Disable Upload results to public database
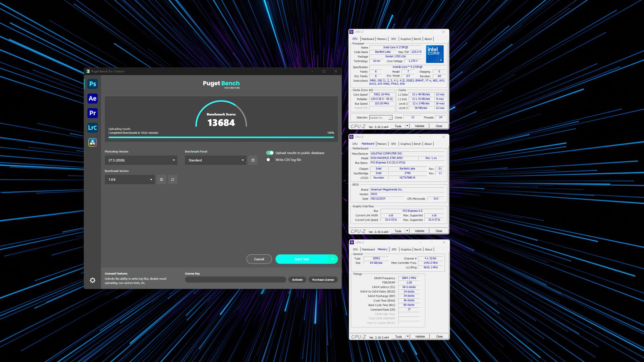 (x=270, y=153)
